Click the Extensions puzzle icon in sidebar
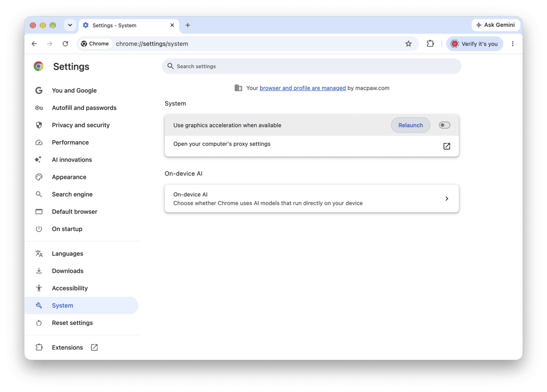The height and width of the screenshot is (392, 547). pyautogui.click(x=39, y=347)
